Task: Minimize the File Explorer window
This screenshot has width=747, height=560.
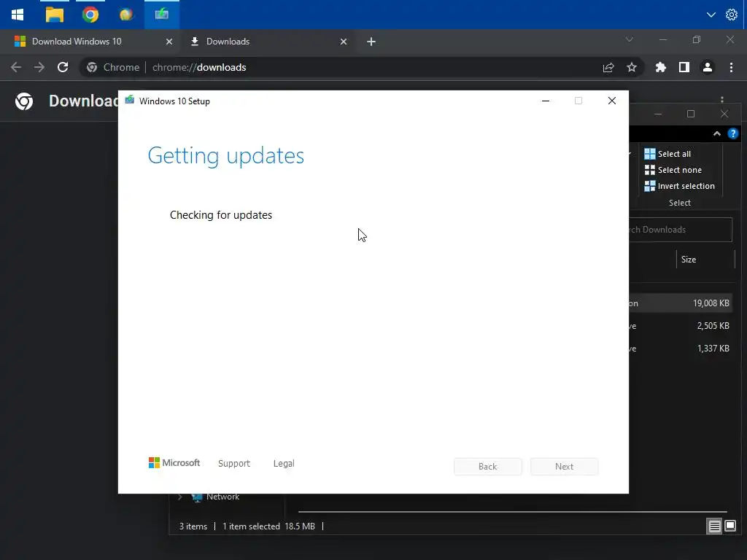Action: pyautogui.click(x=658, y=114)
